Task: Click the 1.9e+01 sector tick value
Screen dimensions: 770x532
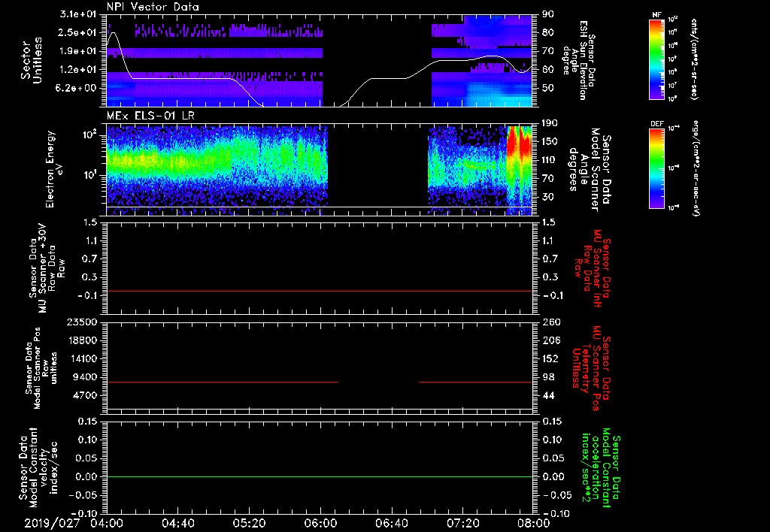Action: point(77,51)
